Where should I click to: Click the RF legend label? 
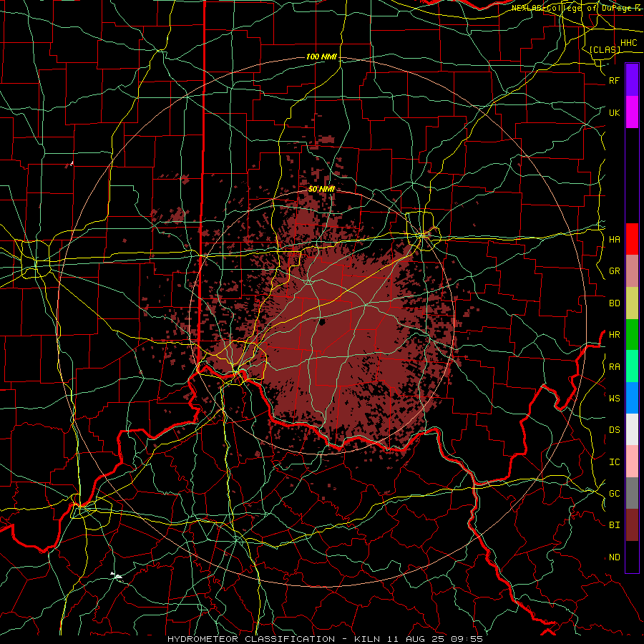click(614, 80)
